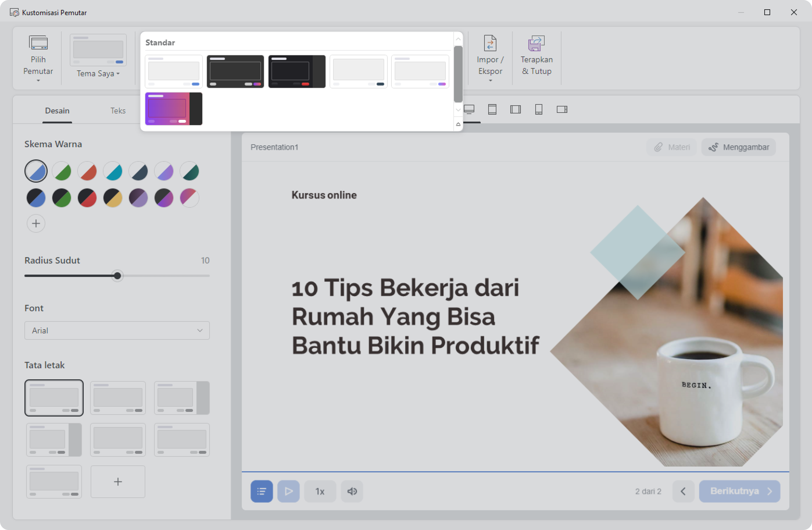Open the Pilih Pemutar menu
The image size is (812, 530).
38,58
